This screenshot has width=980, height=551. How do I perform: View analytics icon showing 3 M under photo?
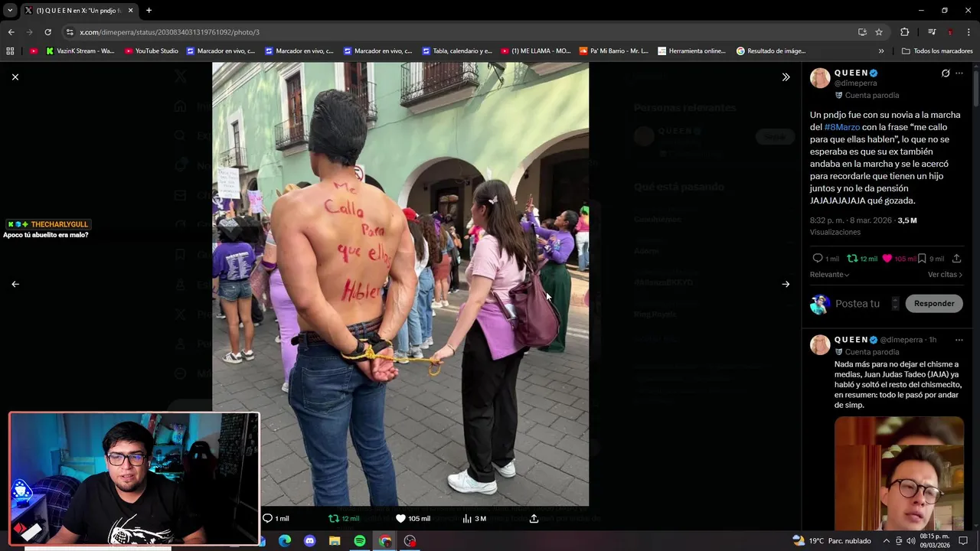[x=467, y=518]
